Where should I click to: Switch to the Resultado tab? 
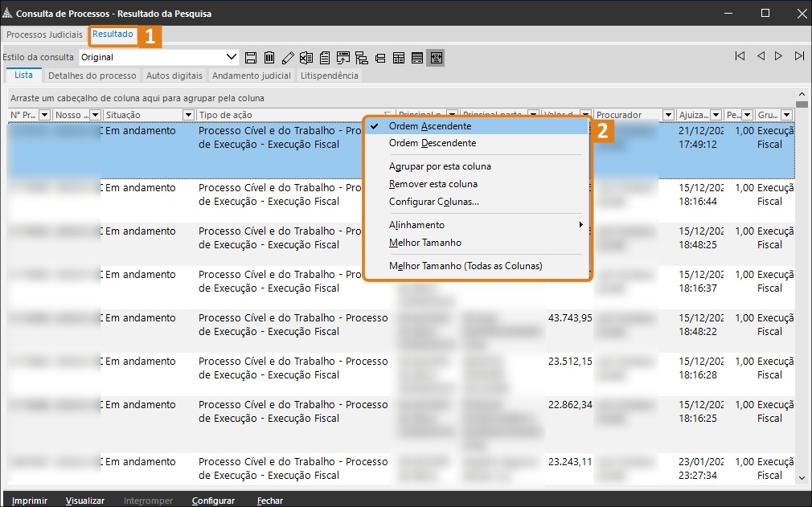point(113,34)
